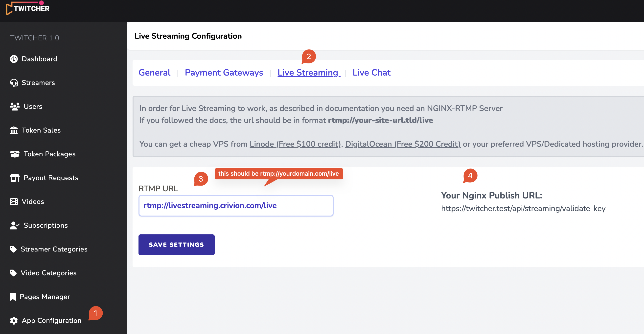Click the Token Packages box icon

coord(15,154)
